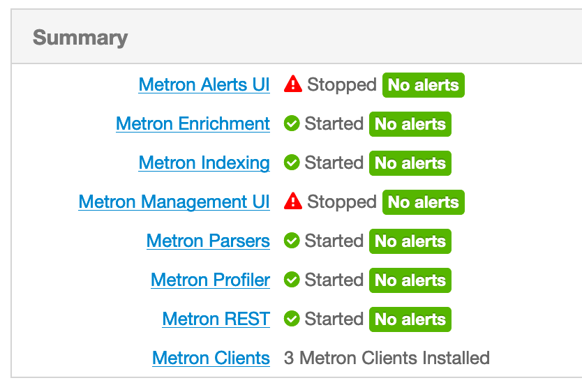Go to the Metron Indexing component
Viewport: 582px width, 392px height.
204,163
